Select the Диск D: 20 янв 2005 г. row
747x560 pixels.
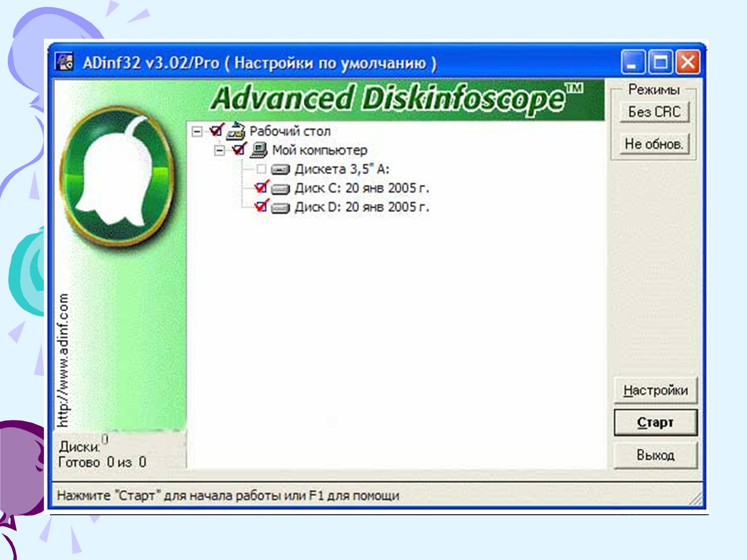pyautogui.click(x=362, y=207)
